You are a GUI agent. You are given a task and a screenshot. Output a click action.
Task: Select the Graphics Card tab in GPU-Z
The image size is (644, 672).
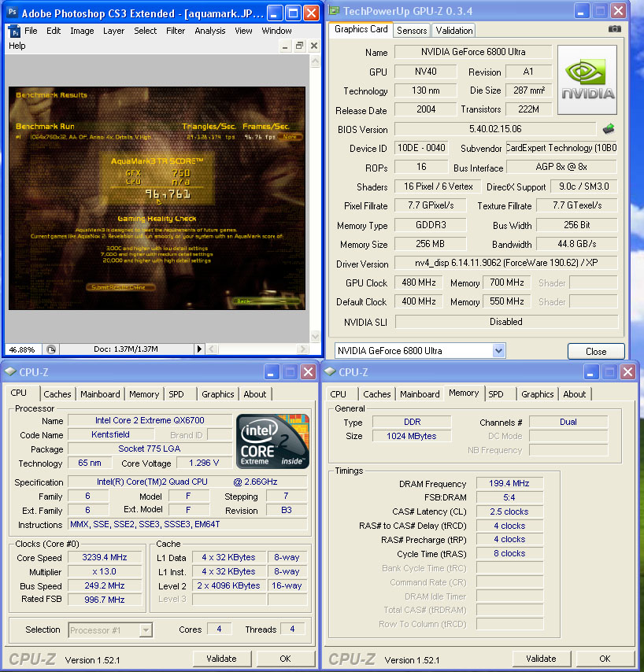point(361,29)
